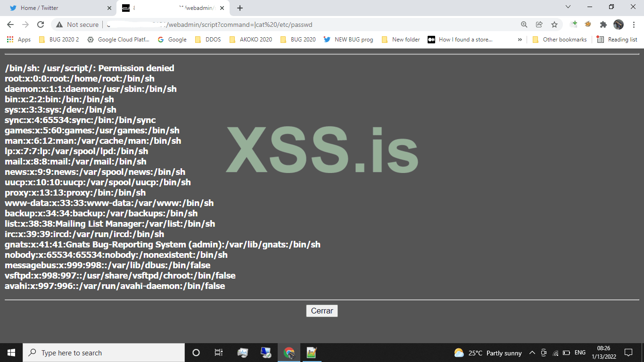Image resolution: width=644 pixels, height=362 pixels.
Task: Open the weather widget showing 25°C
Action: [488, 353]
